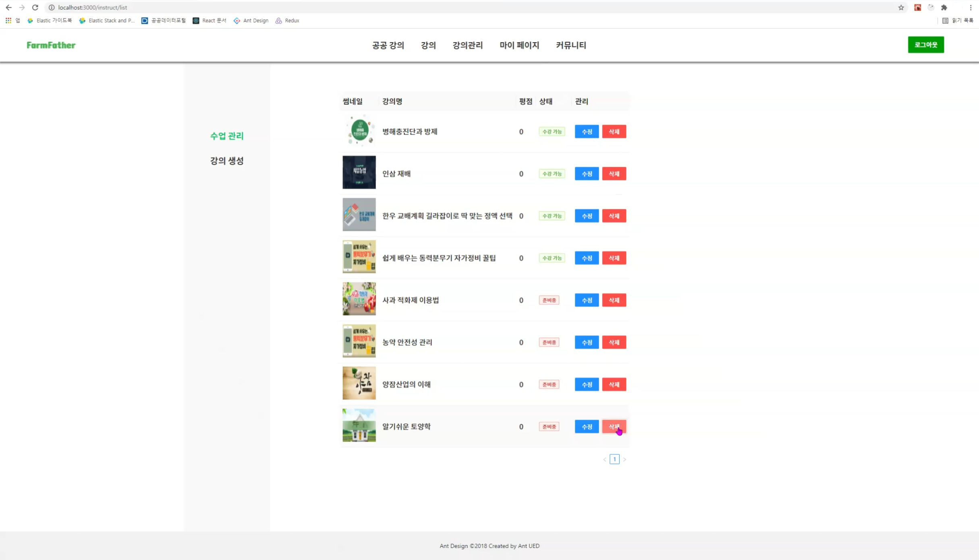Screen dimensions: 979x560
Task: Select page 1 in pagination
Action: click(614, 459)
